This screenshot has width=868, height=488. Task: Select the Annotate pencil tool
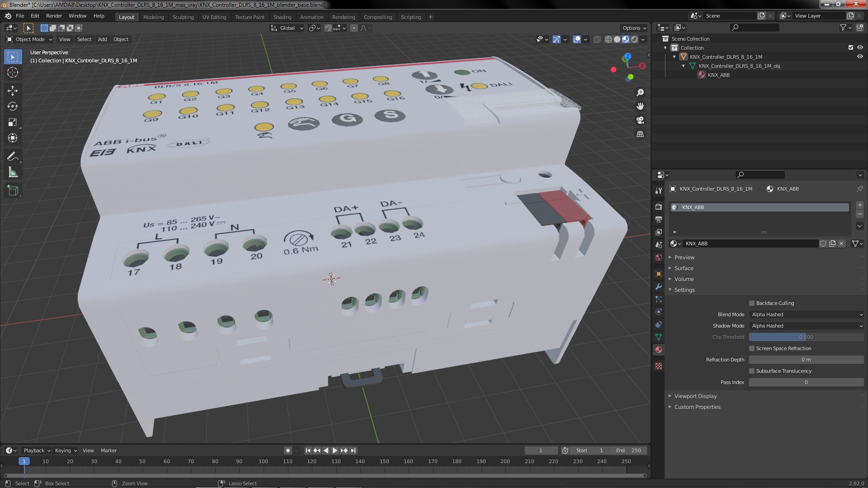coord(13,157)
